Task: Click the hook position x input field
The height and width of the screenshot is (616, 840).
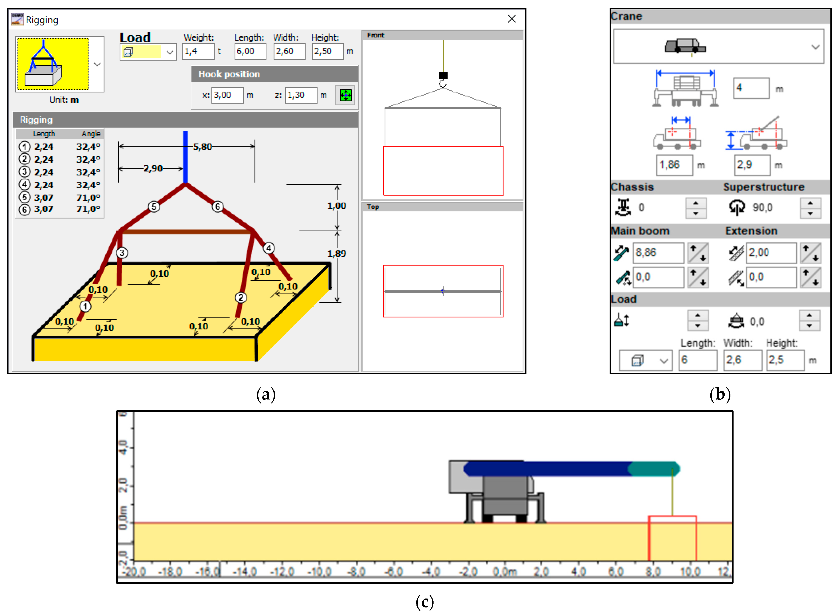Action: click(227, 96)
